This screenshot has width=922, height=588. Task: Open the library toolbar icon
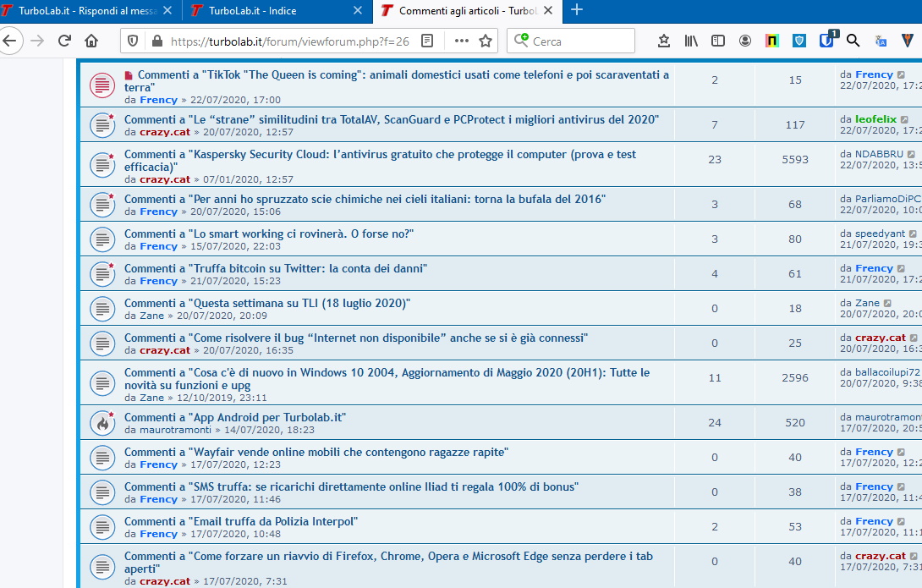[x=691, y=41]
